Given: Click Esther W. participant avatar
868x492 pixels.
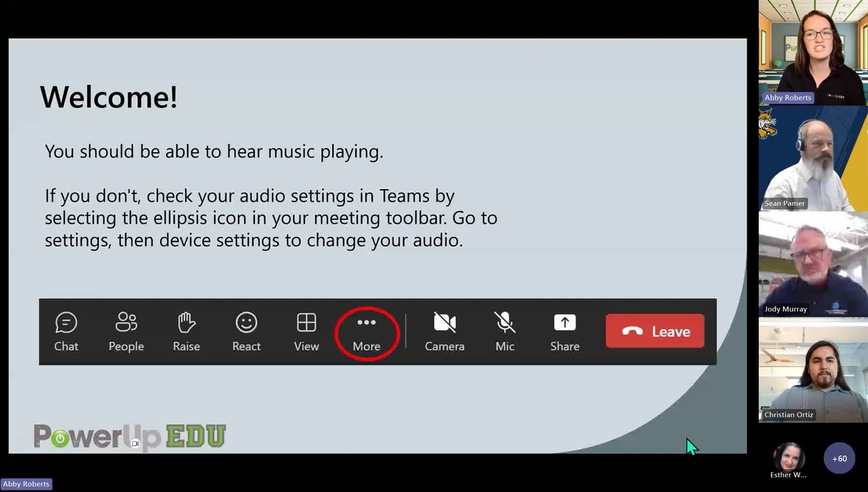Looking at the screenshot, I should pyautogui.click(x=788, y=457).
